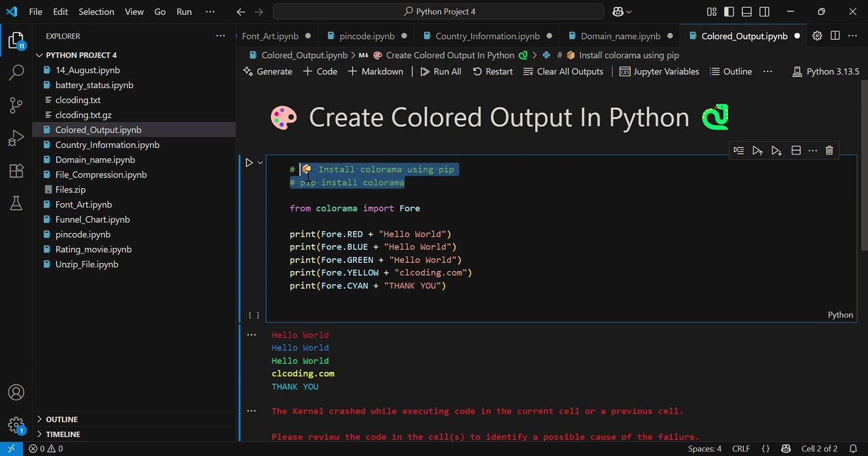
Task: Run by line in cell toolbar
Action: (738, 150)
